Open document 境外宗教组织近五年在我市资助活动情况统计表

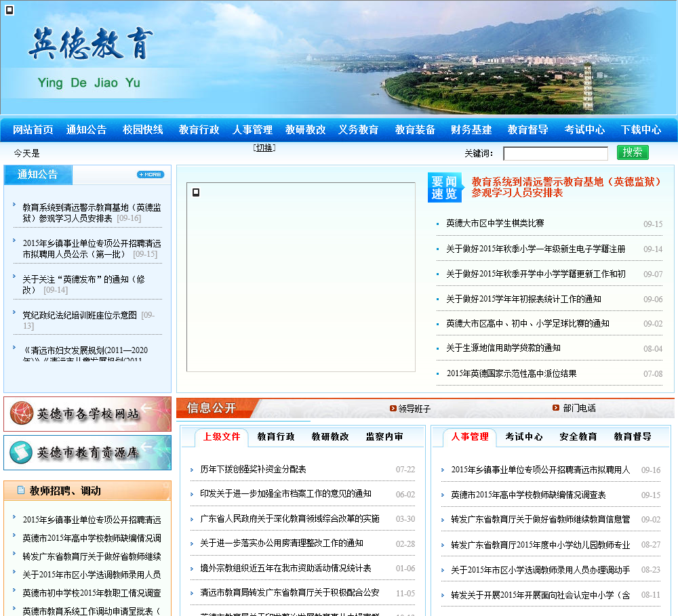285,568
